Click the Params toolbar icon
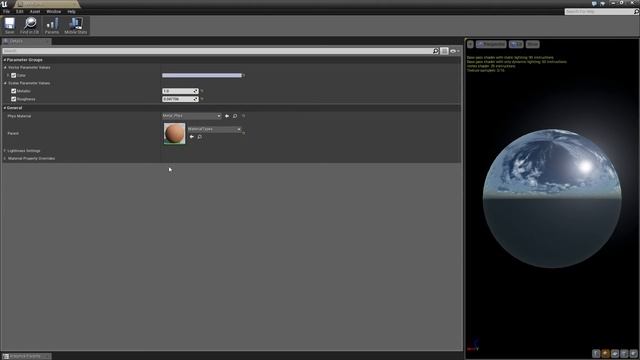640x360 pixels. (52, 25)
